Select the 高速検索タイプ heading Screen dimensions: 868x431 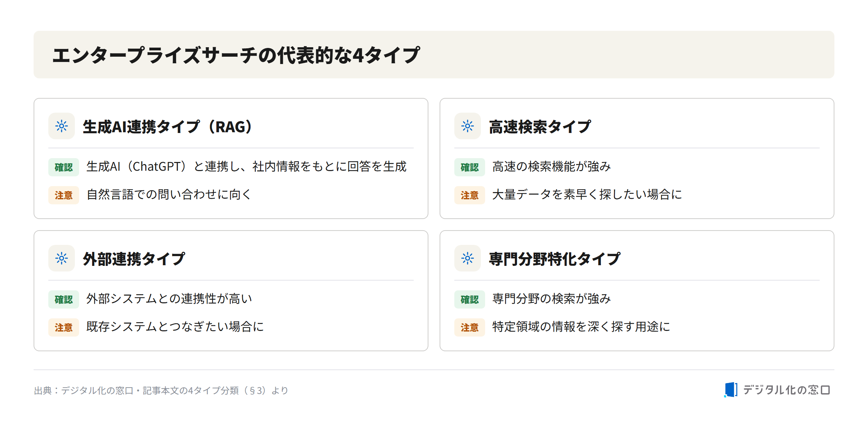[x=540, y=127]
